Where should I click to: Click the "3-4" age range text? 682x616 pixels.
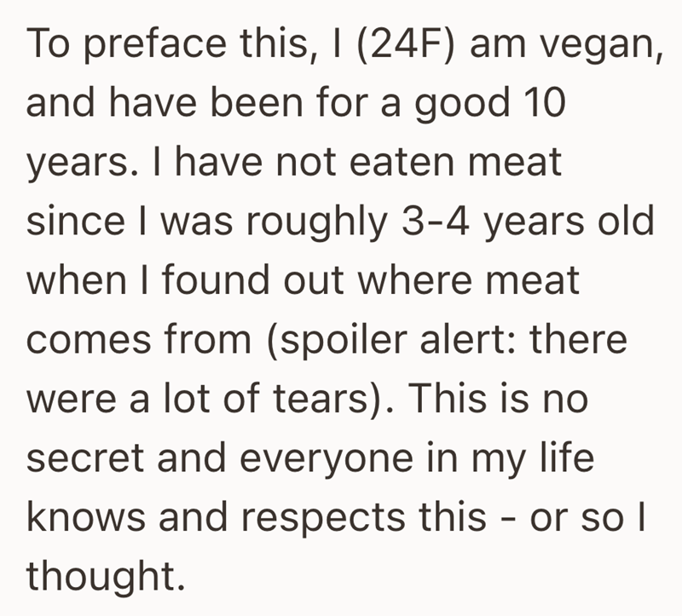pyautogui.click(x=421, y=220)
